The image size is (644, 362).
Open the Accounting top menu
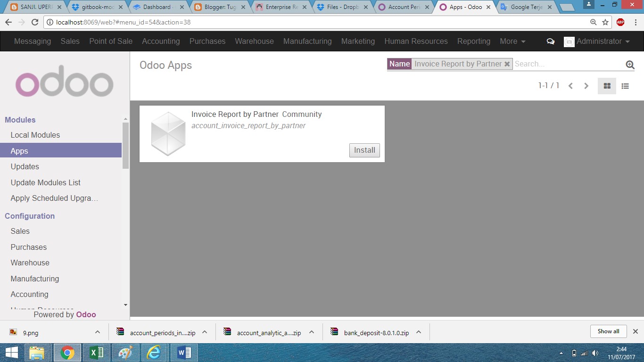point(161,41)
